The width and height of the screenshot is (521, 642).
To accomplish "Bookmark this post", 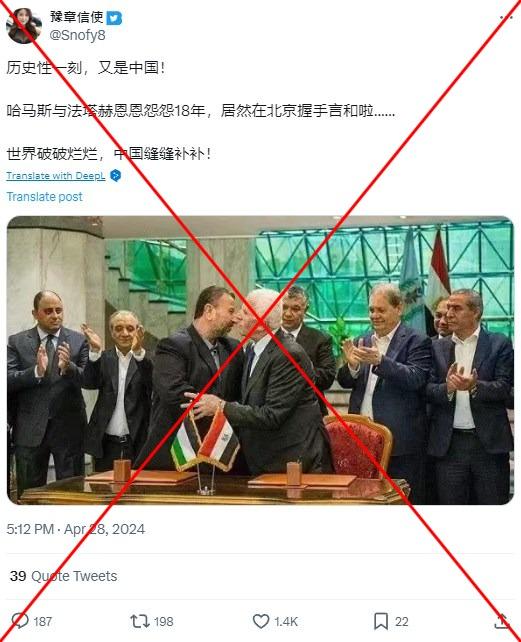I will click(381, 621).
